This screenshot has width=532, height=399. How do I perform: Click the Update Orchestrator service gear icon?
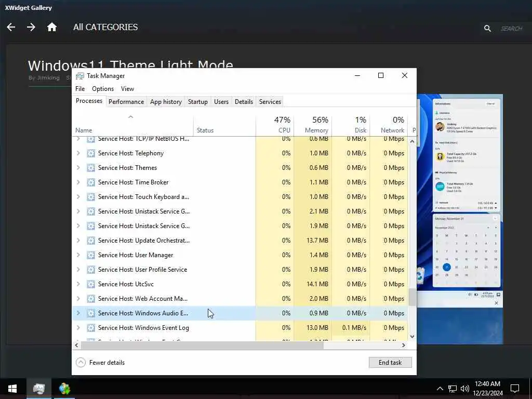click(x=90, y=241)
